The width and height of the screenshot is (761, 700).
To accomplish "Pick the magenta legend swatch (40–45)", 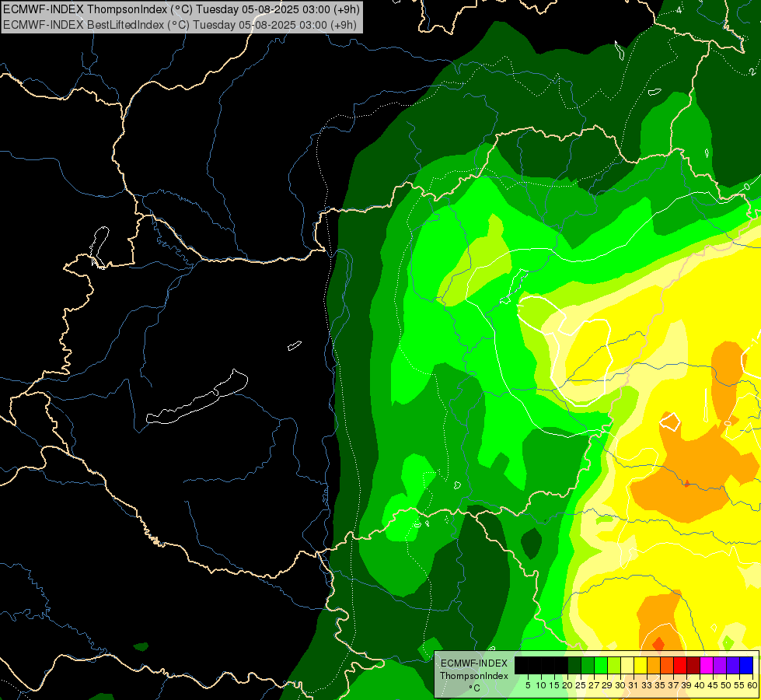I will pyautogui.click(x=707, y=665).
